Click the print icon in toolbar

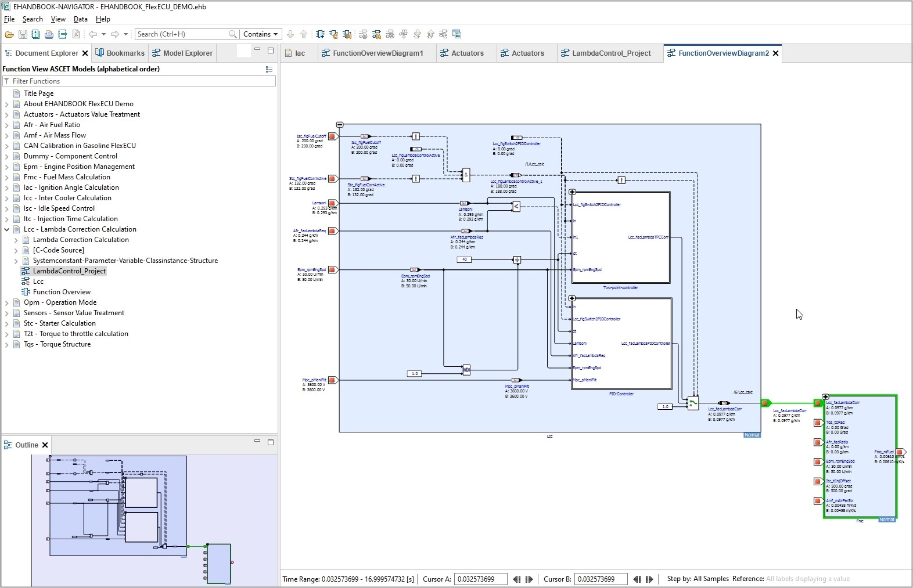[49, 34]
